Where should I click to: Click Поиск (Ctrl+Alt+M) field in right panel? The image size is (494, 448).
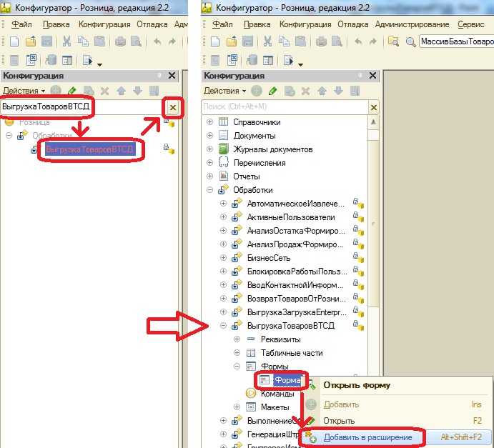(285, 106)
